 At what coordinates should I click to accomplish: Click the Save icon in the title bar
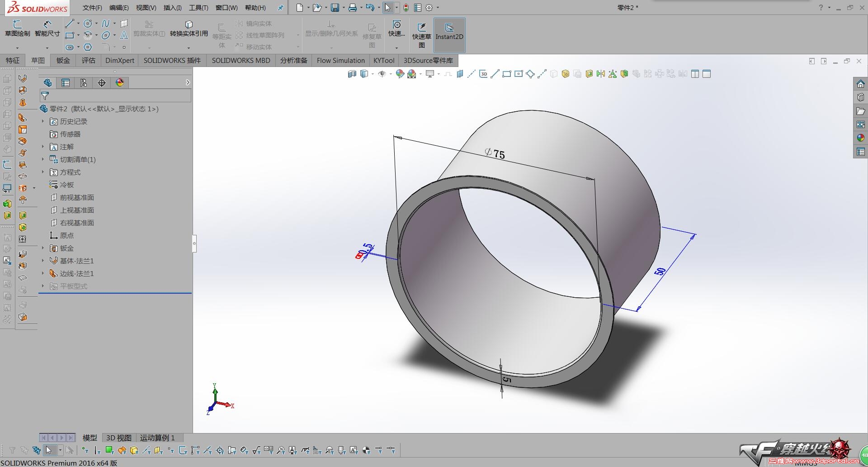(x=335, y=8)
